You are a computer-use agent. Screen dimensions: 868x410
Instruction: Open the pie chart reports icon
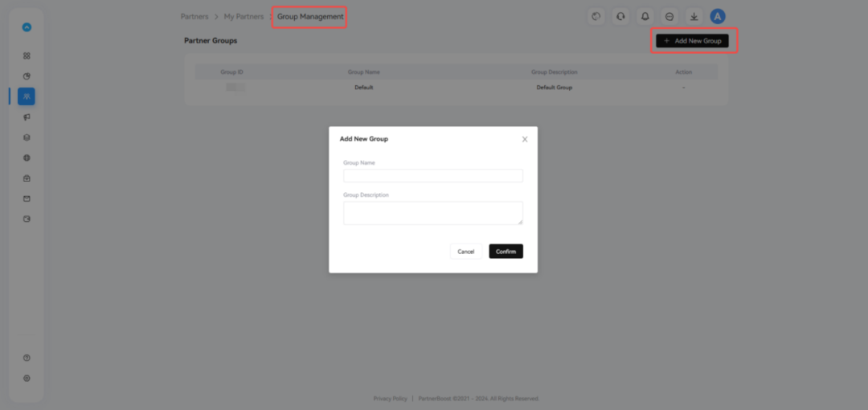click(x=27, y=76)
